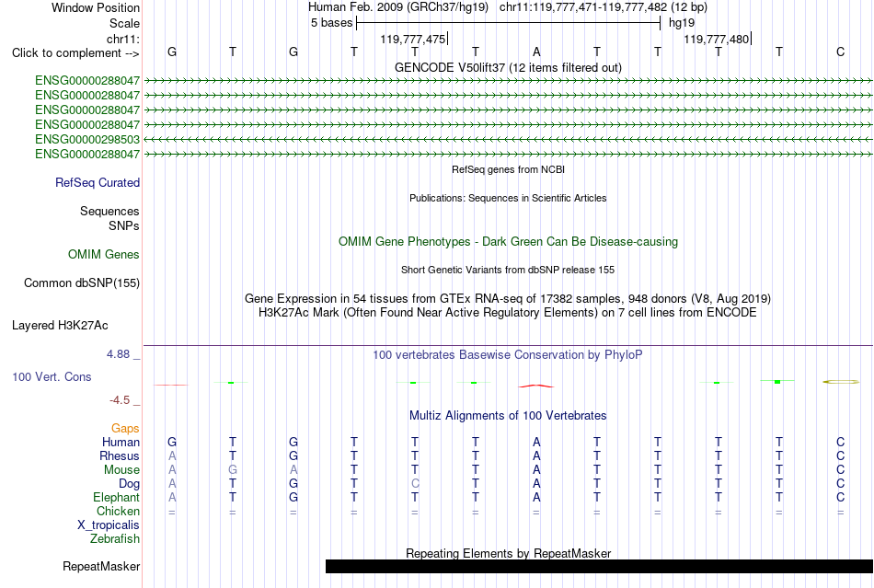Click the 5-base scale bar line

click(509, 23)
